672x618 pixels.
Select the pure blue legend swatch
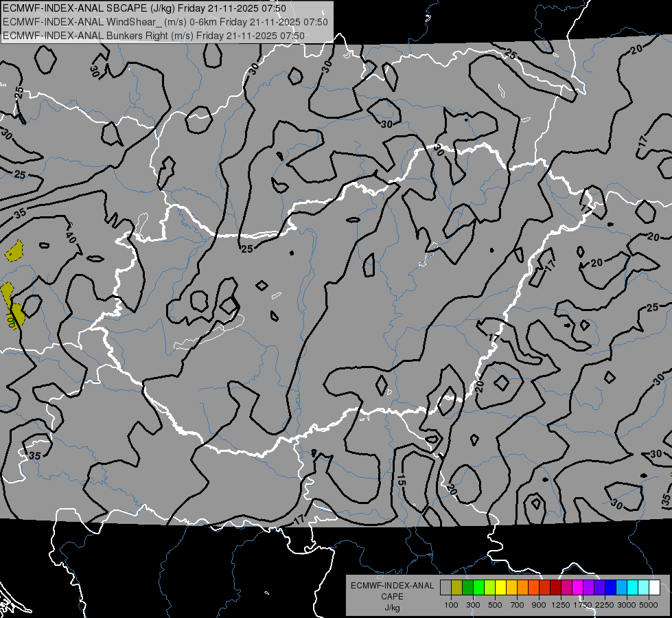[611, 588]
